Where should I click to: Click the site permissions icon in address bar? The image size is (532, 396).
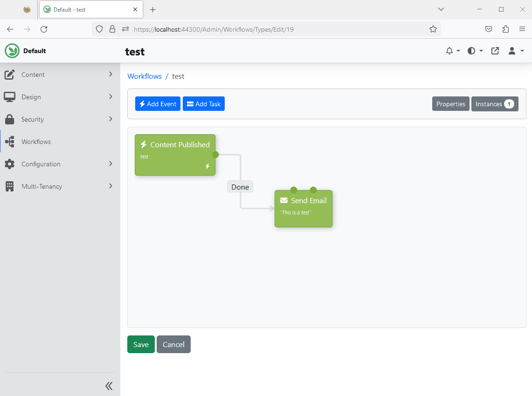125,29
